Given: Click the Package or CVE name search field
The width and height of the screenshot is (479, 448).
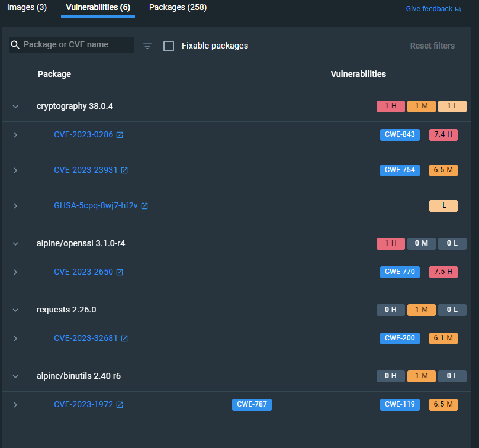Looking at the screenshot, I should click(x=71, y=44).
